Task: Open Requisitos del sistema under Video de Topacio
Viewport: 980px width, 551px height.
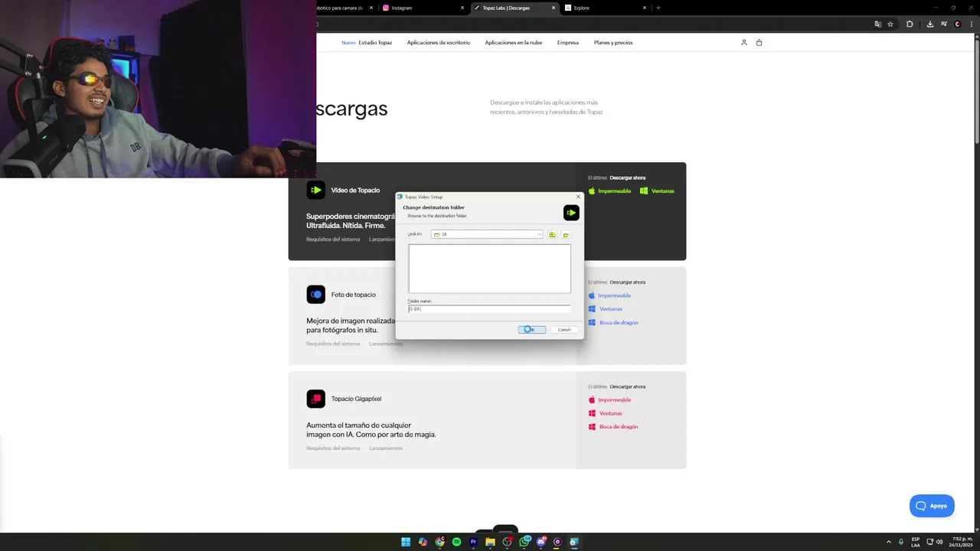Action: click(x=333, y=240)
